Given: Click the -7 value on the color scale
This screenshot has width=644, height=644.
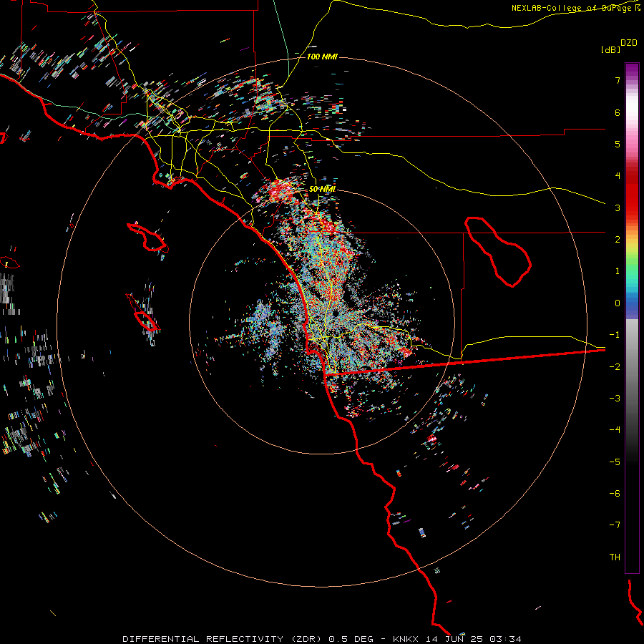Looking at the screenshot, I should [615, 525].
